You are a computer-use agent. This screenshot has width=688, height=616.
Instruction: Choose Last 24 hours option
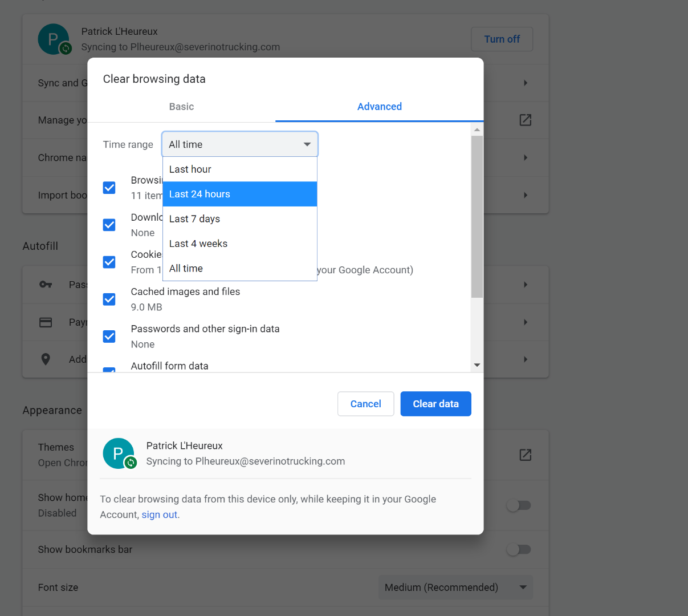pyautogui.click(x=239, y=194)
